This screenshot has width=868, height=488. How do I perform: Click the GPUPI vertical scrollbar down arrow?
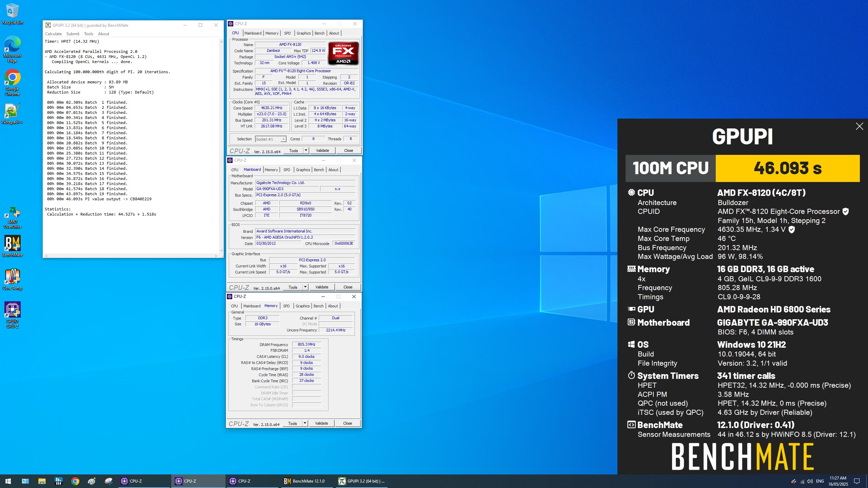pos(221,250)
